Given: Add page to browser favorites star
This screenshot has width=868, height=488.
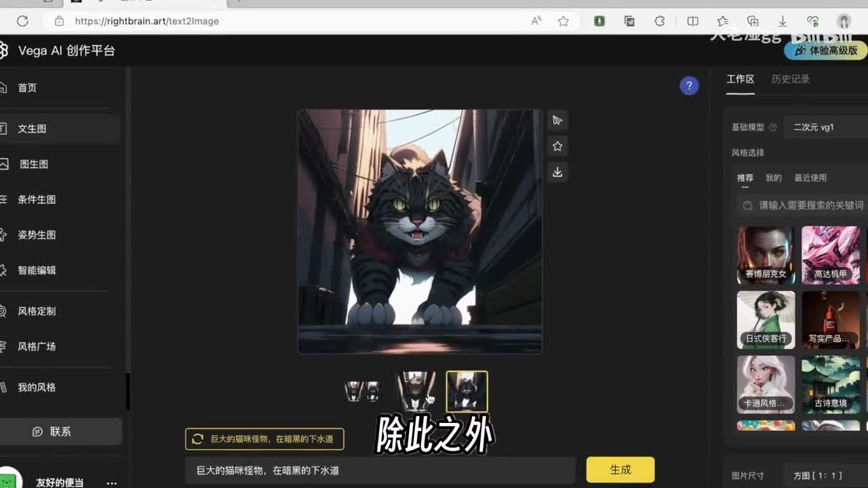Looking at the screenshot, I should pyautogui.click(x=563, y=21).
